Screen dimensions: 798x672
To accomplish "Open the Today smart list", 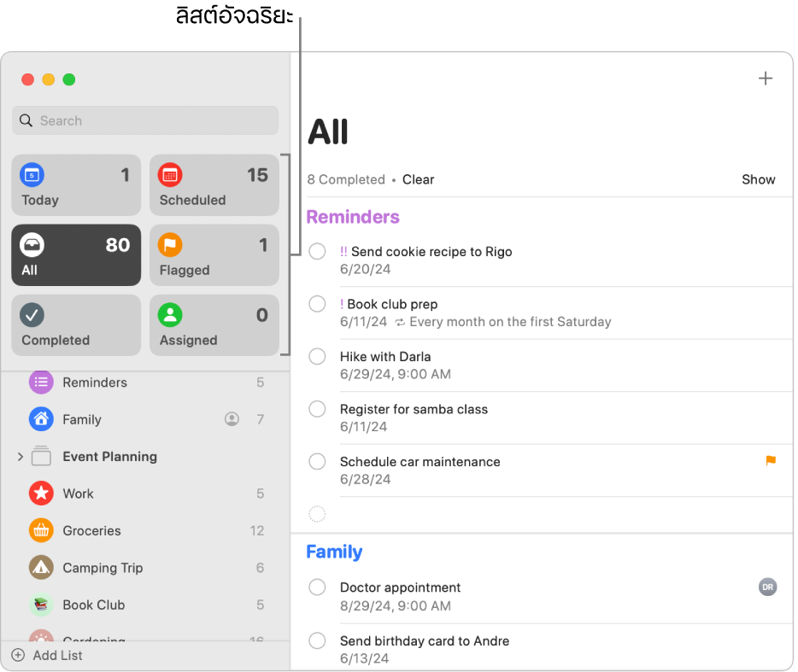I will (76, 185).
